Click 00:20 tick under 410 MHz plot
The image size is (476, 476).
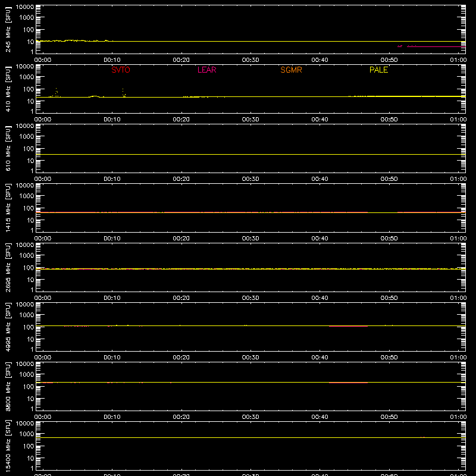click(181, 120)
